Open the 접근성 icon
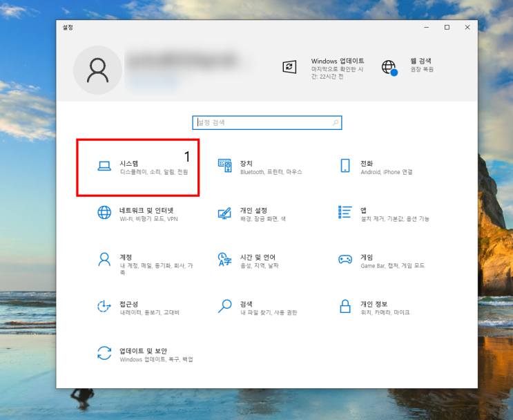513x420 pixels. pyautogui.click(x=104, y=307)
